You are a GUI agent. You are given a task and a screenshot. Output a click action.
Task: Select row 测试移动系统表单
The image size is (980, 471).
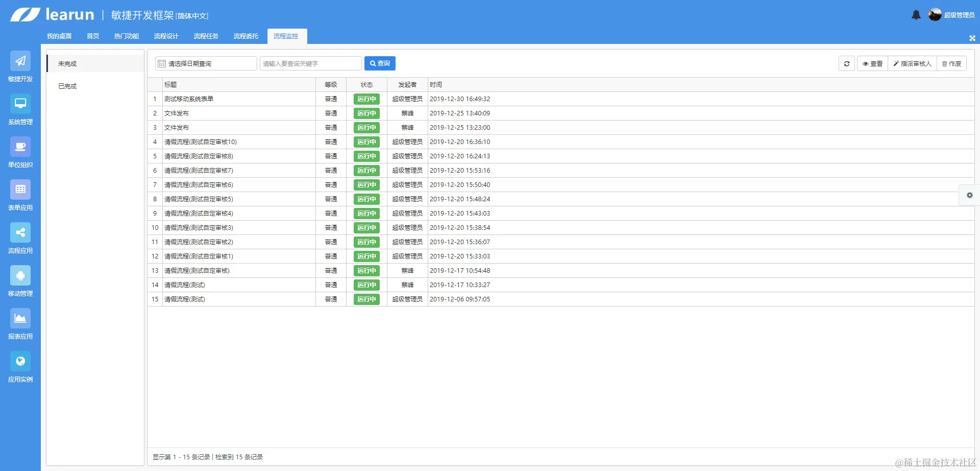(561, 99)
